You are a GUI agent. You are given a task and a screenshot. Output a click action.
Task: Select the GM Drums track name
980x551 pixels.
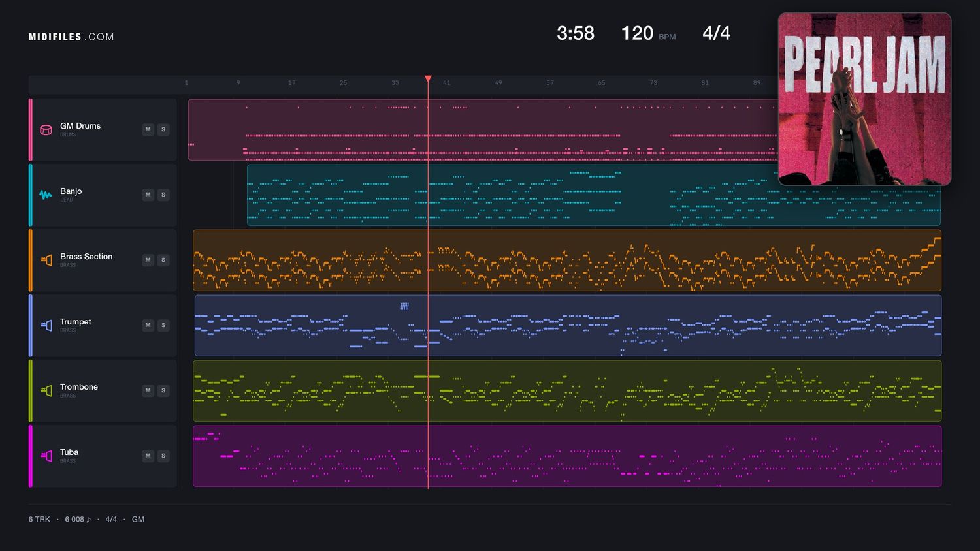[x=80, y=126]
